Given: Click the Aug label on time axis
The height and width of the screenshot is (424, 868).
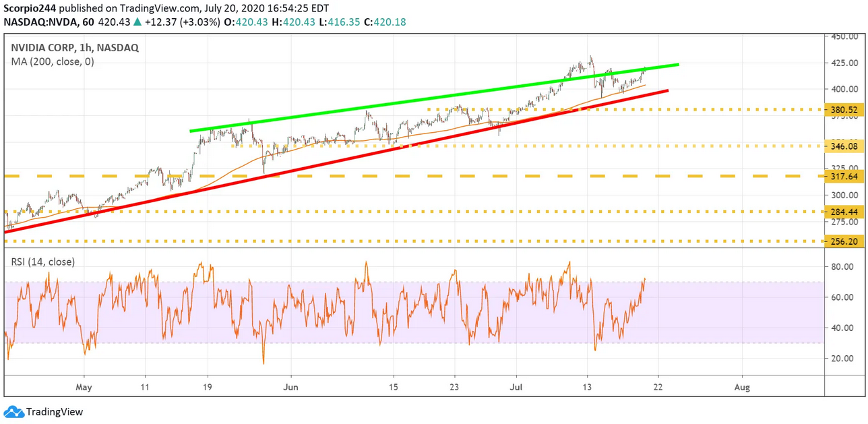Looking at the screenshot, I should [x=741, y=388].
